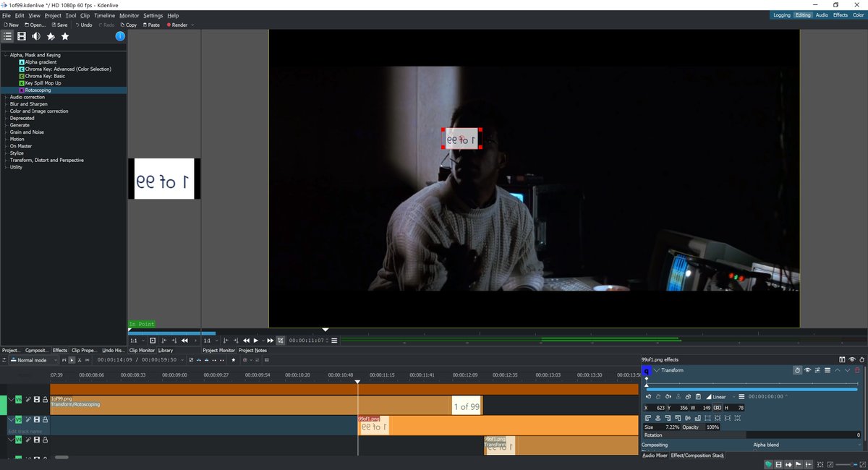Open the Settings menu
The width and height of the screenshot is (868, 470).
click(153, 15)
